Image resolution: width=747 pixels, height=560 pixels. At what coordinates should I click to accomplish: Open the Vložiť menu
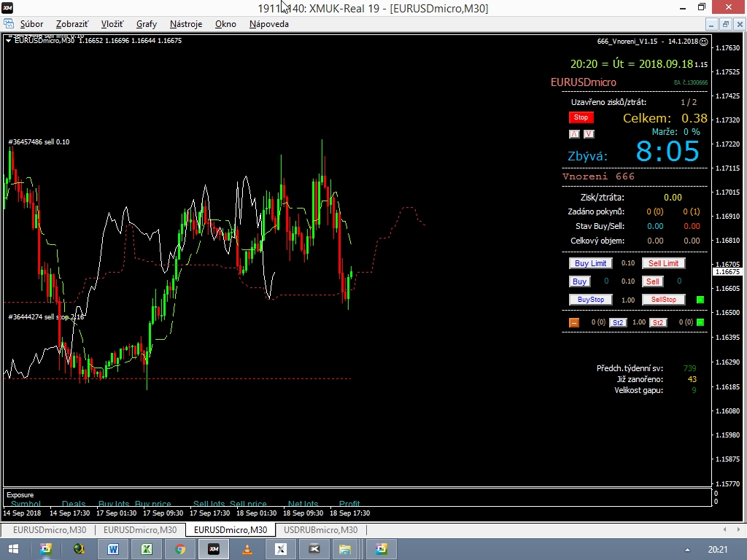(x=112, y=24)
